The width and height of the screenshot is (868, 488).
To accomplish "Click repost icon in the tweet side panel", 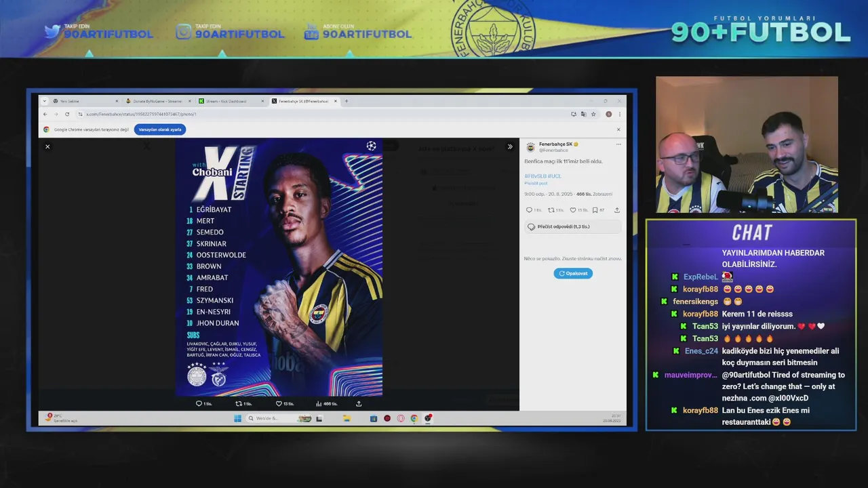I will tap(551, 210).
